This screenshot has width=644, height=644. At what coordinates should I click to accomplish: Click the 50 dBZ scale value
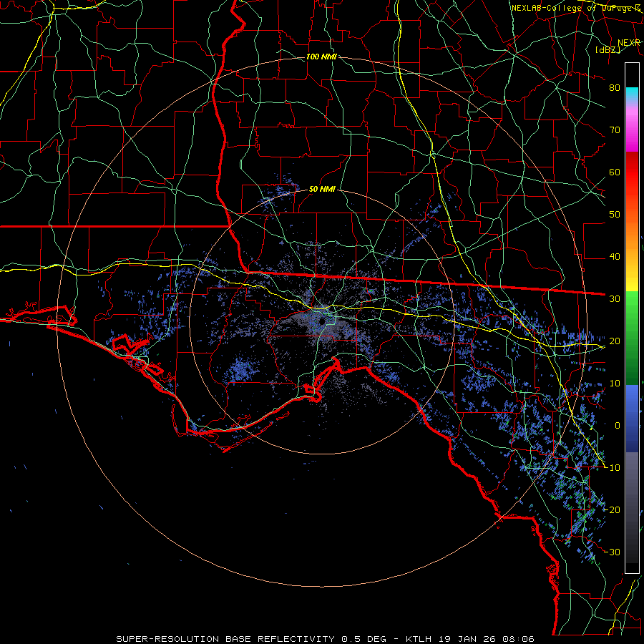pos(615,215)
